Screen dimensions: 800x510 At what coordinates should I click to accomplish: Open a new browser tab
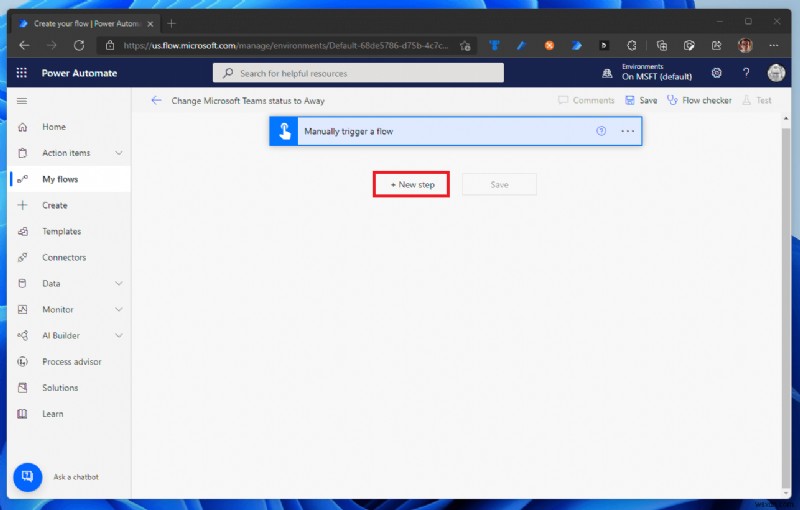(171, 23)
